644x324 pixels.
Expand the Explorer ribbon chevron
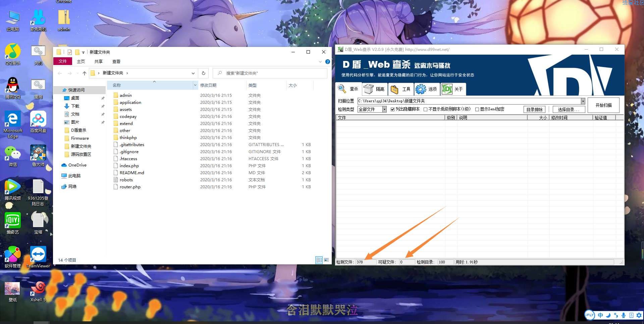tap(320, 62)
